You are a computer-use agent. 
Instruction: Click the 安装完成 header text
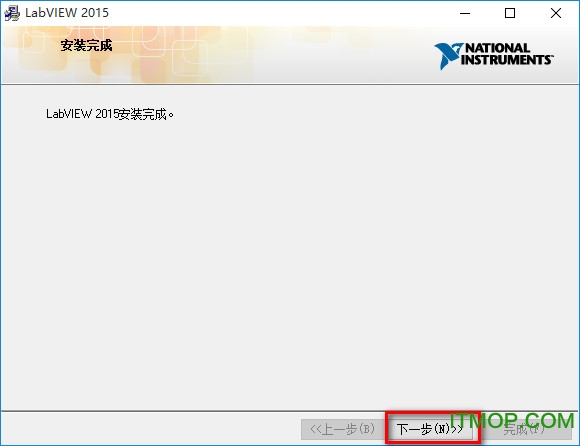(86, 45)
